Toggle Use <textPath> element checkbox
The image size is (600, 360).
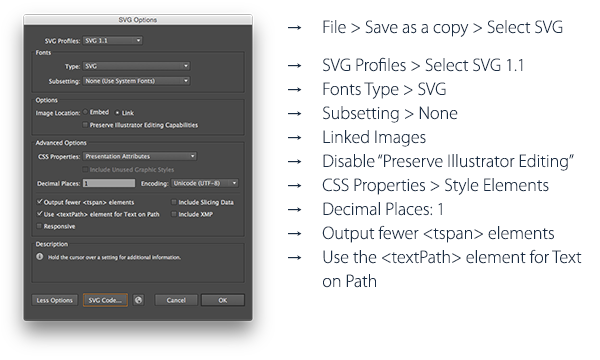click(x=39, y=214)
